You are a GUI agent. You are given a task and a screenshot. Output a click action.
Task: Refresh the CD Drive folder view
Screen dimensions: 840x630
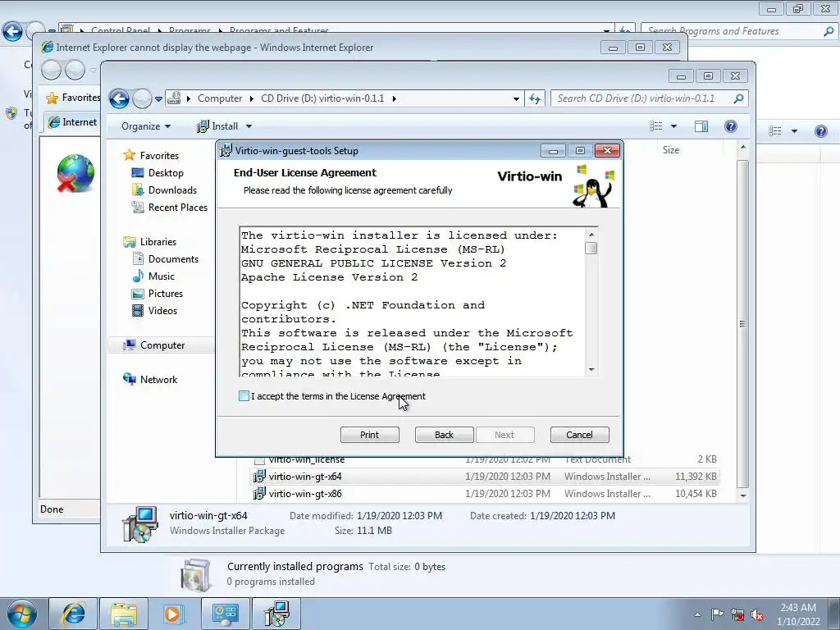[x=535, y=98]
